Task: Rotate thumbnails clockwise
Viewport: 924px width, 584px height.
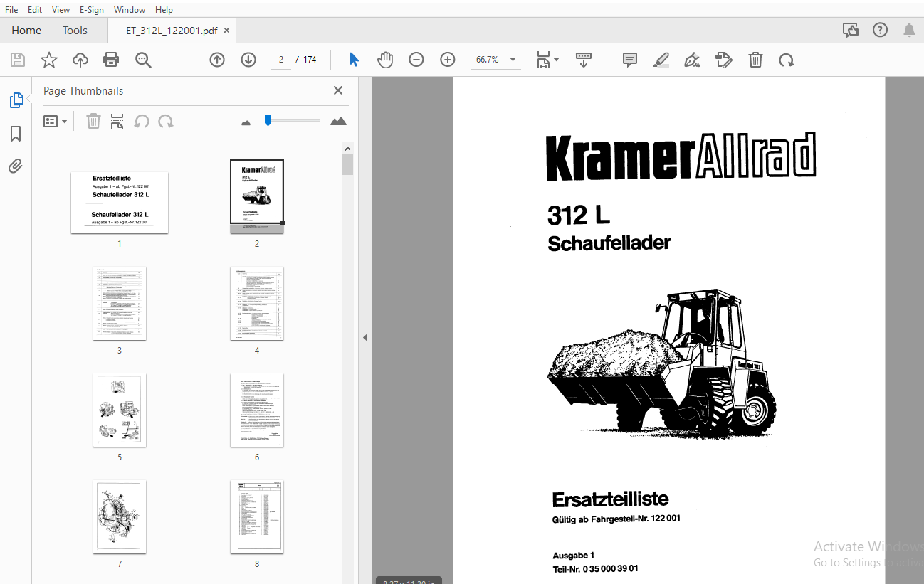Action: pyautogui.click(x=166, y=122)
